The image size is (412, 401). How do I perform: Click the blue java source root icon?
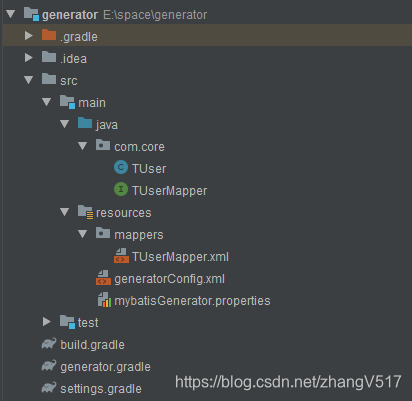[x=85, y=123]
